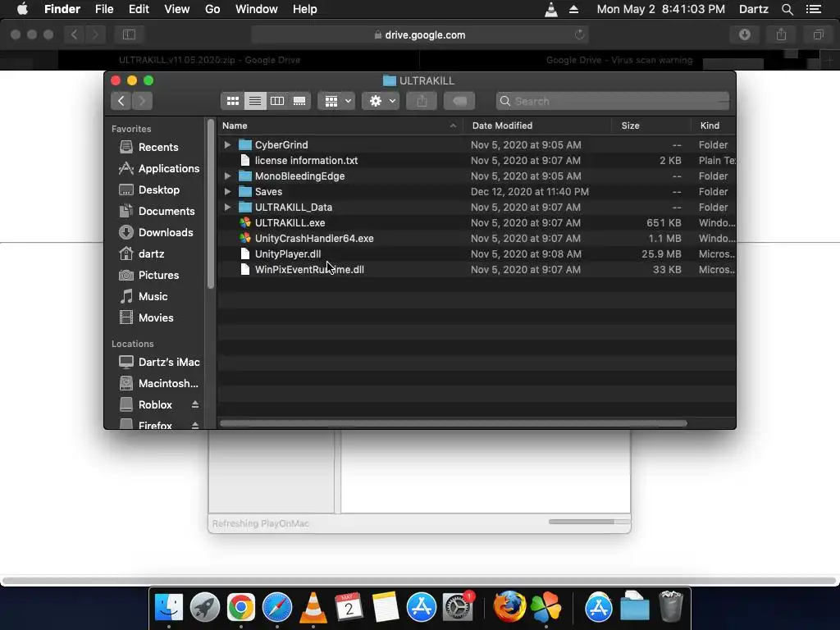840x630 pixels.
Task: Open Recents in the sidebar
Action: coord(158,147)
